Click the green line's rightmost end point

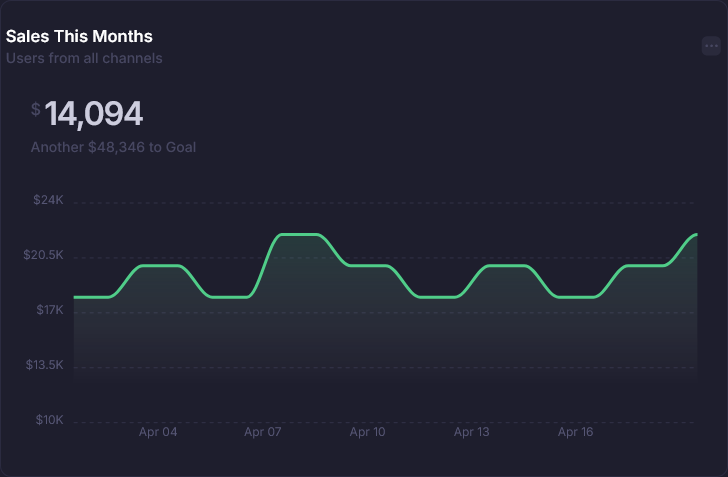696,234
